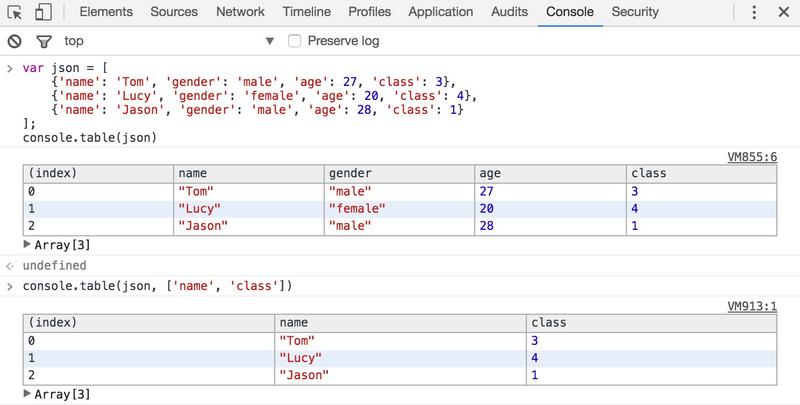The image size is (800, 405).
Task: Open the Security tab
Action: coord(635,12)
